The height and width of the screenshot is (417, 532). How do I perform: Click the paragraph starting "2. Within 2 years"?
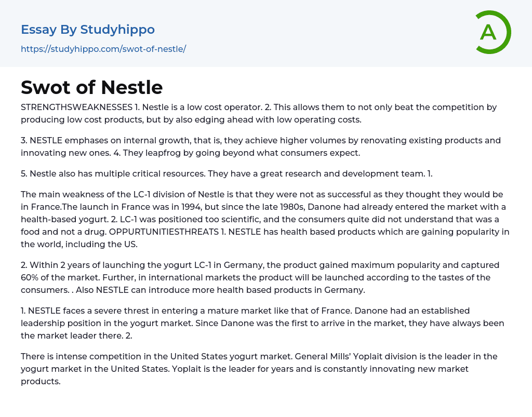[260, 277]
